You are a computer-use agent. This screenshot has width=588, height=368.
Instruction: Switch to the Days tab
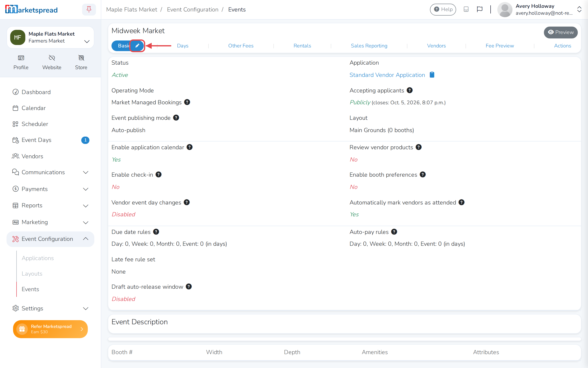pyautogui.click(x=183, y=46)
